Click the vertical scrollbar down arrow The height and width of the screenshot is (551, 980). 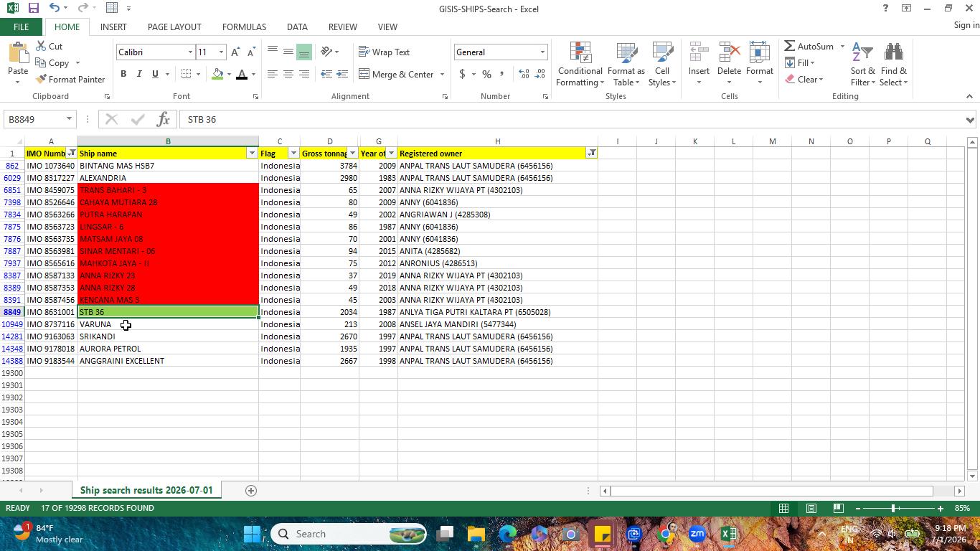point(973,476)
